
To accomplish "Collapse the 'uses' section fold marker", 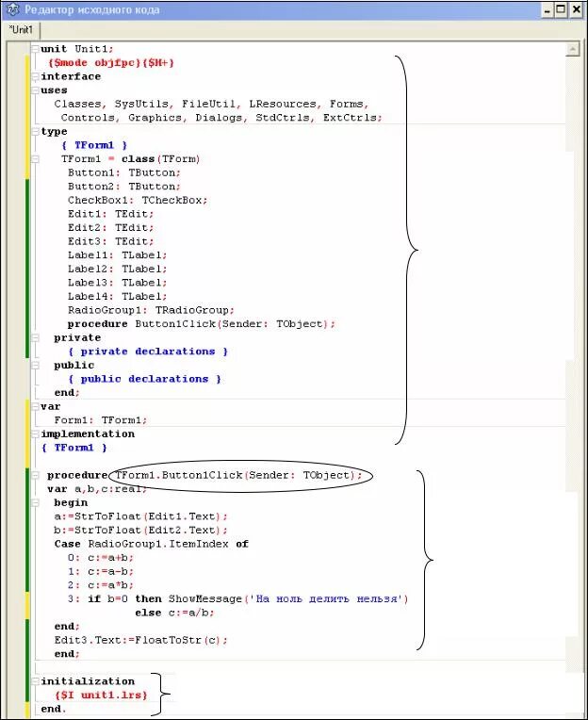I will point(35,90).
